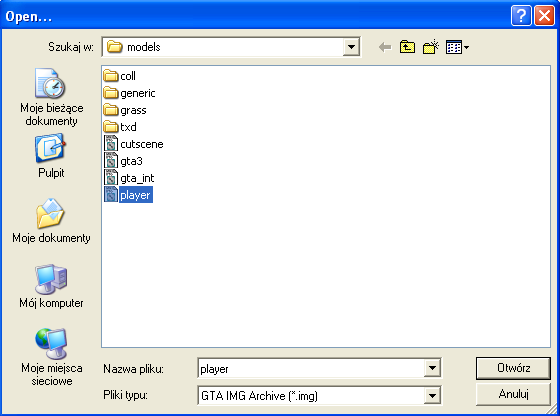Open Moje dokumenty location
This screenshot has width=560, height=416.
(51, 221)
